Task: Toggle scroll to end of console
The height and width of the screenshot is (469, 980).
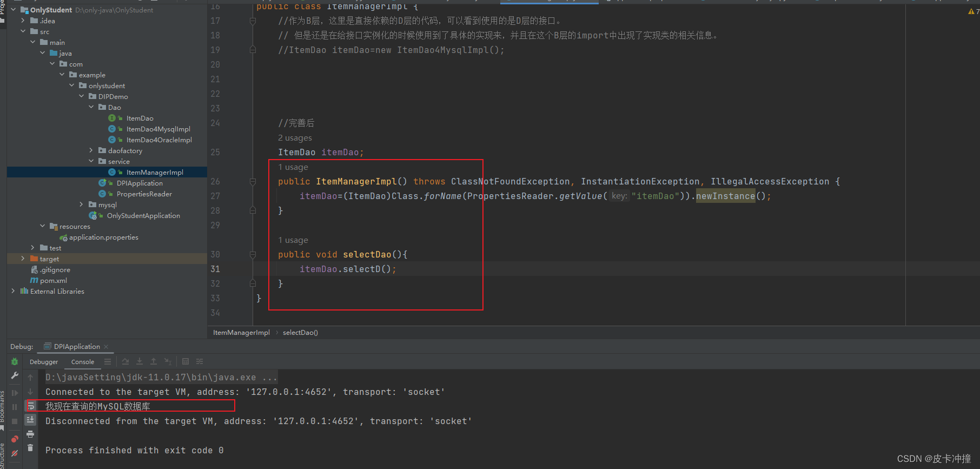Action: click(30, 420)
